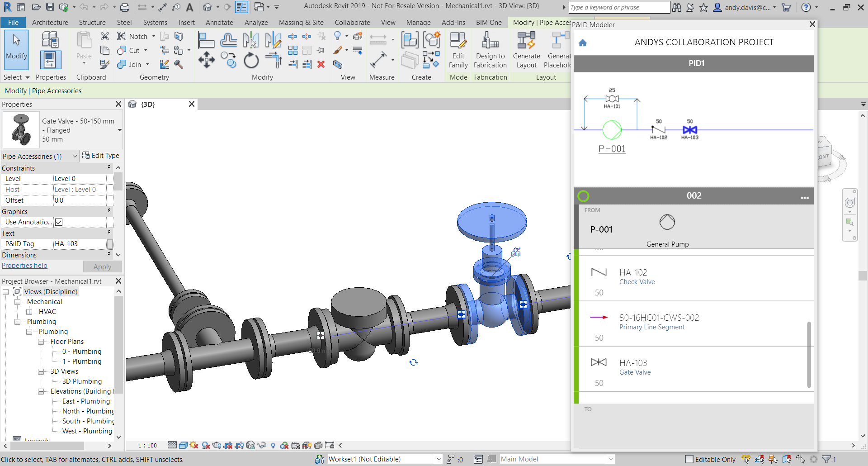
Task: Open the Properties help link
Action: coord(24,266)
